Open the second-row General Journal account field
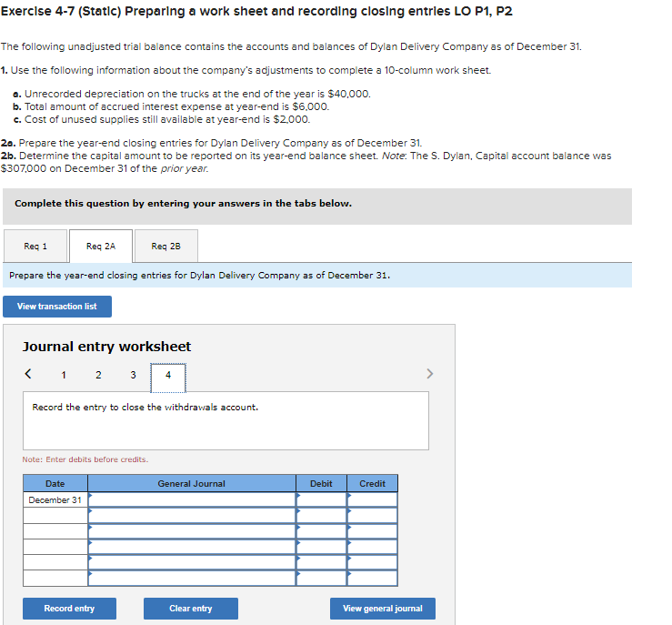Image resolution: width=672 pixels, height=625 pixels. click(192, 516)
